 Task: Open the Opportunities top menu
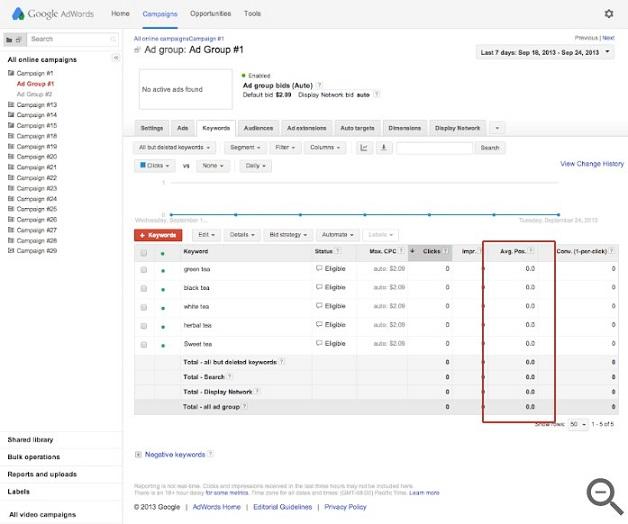coord(210,14)
